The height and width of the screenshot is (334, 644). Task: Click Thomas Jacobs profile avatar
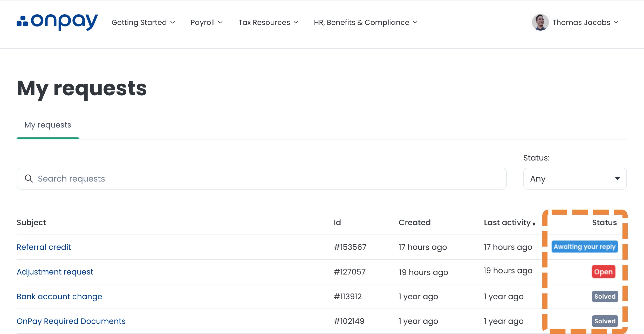coord(540,22)
